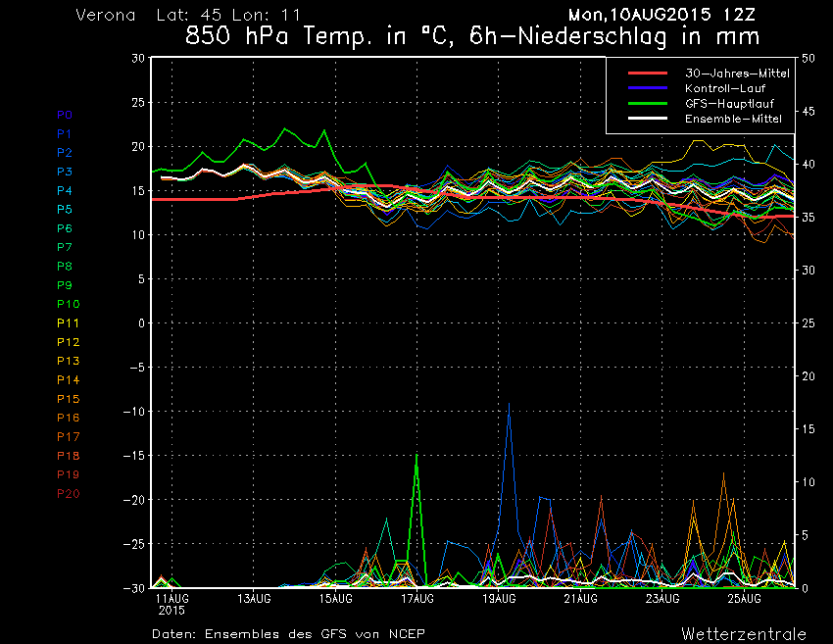Click the -15 temperature axis value
The image size is (833, 644).
point(134,456)
